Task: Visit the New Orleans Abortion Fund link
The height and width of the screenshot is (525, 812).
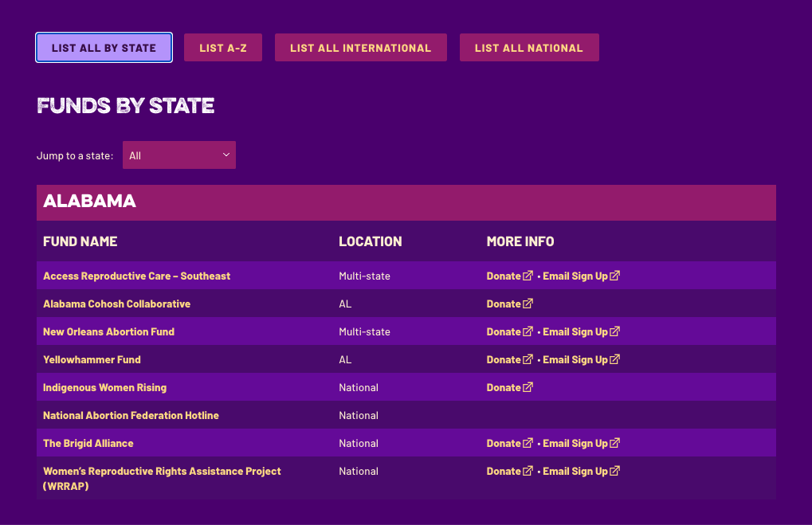Action: click(x=108, y=332)
